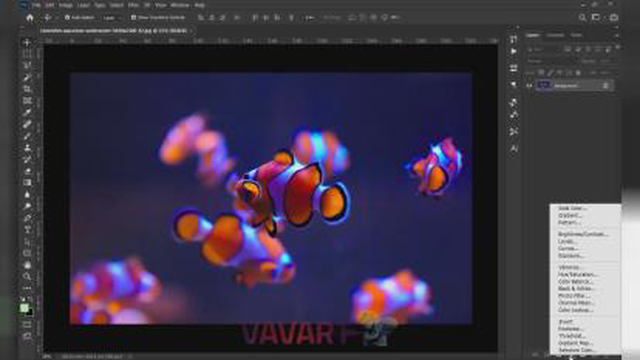The image size is (640, 360).
Task: Open the Edit Toolbar three-dots menu
Action: pos(27,288)
